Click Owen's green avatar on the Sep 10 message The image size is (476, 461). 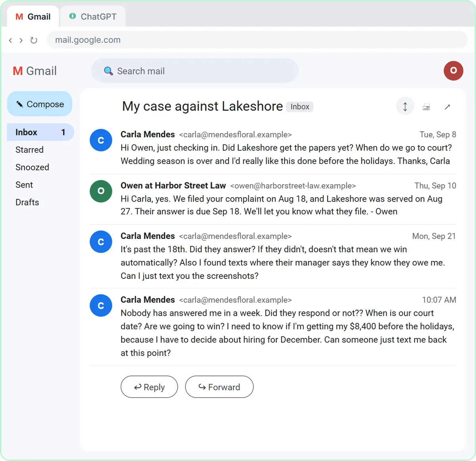click(x=101, y=191)
